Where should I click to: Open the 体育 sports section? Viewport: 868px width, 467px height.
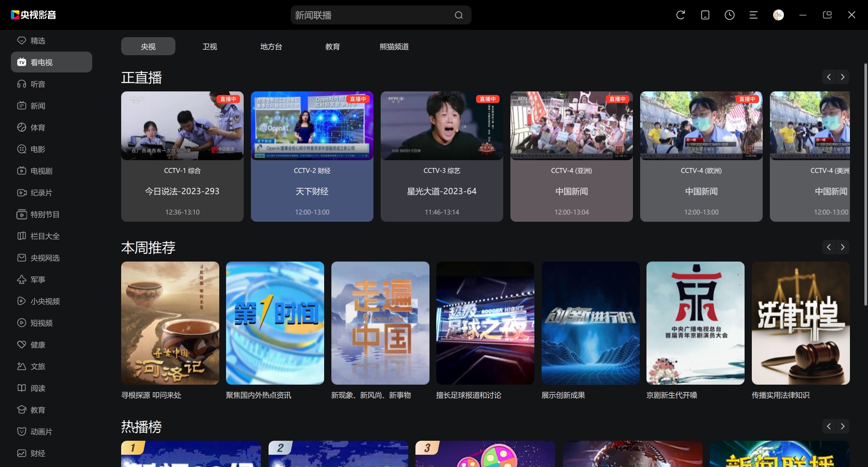point(38,128)
